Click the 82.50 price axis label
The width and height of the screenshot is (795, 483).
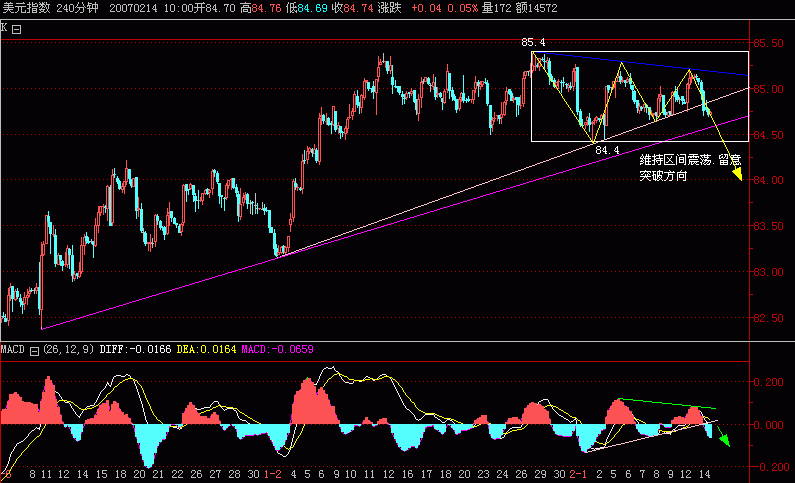coord(768,318)
